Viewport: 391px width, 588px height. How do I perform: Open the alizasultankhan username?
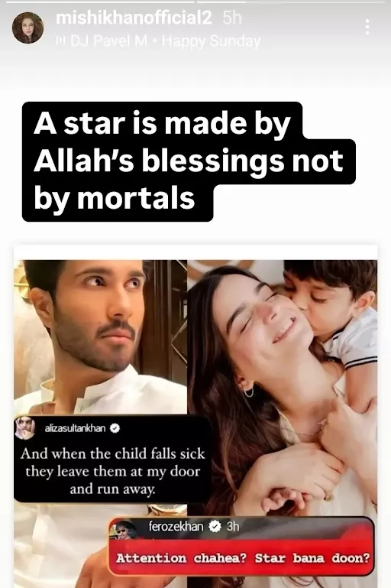75,428
